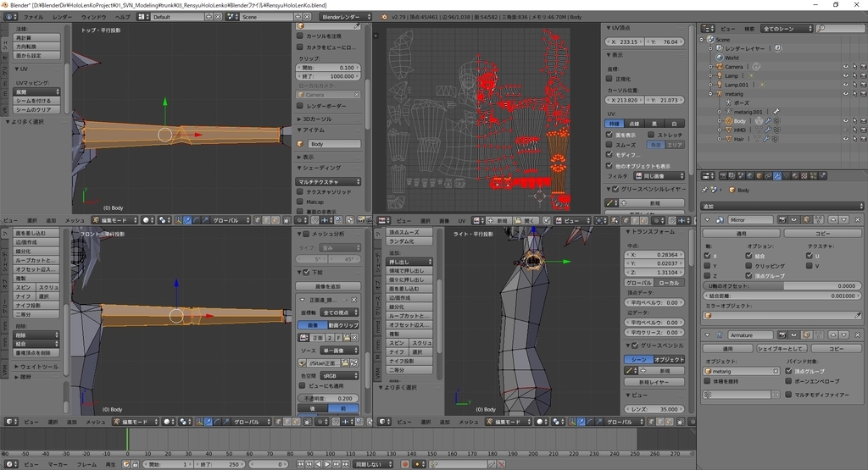This screenshot has width=868, height=470.
Task: Click the シェイプキーとして apply button
Action: [782, 349]
